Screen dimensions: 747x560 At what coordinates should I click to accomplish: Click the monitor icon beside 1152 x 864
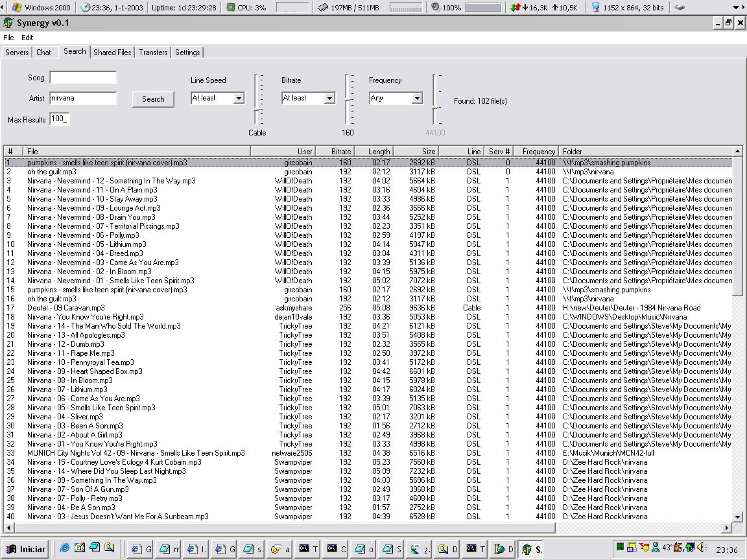pyautogui.click(x=595, y=7)
